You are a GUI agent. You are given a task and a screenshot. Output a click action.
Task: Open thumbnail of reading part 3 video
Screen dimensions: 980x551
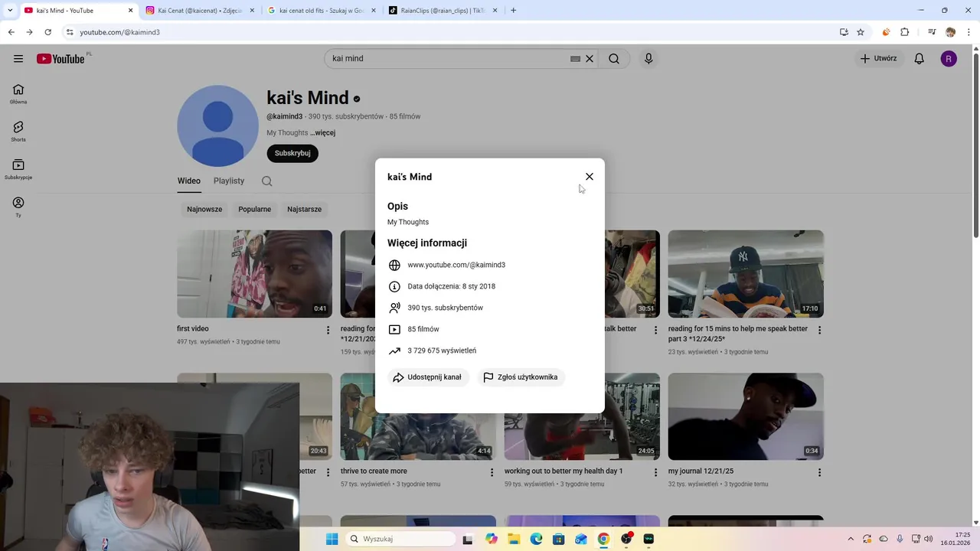pyautogui.click(x=746, y=274)
